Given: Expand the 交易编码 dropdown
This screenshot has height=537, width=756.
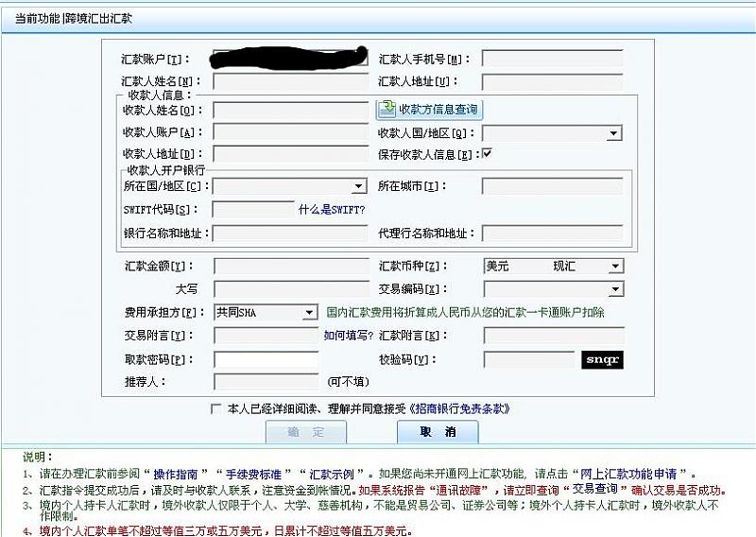Looking at the screenshot, I should click(614, 289).
